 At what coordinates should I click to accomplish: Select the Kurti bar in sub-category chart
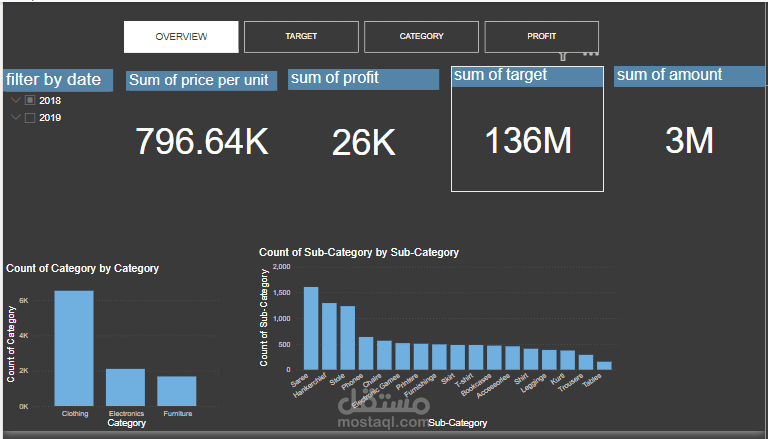568,360
